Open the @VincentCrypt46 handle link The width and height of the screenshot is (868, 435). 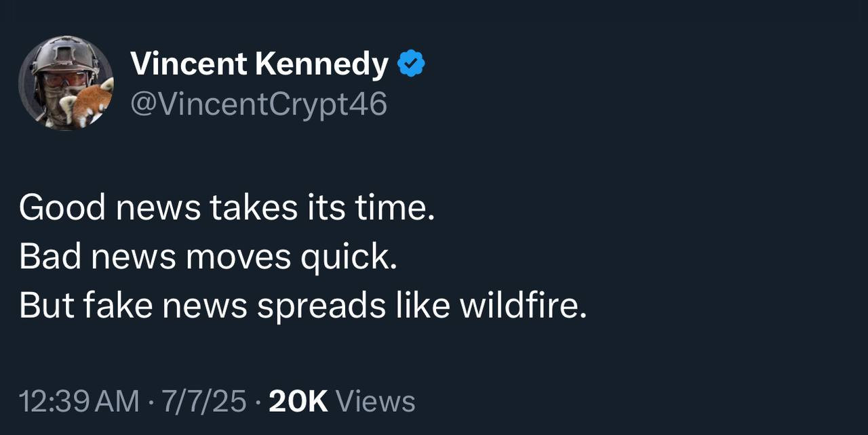click(x=258, y=104)
